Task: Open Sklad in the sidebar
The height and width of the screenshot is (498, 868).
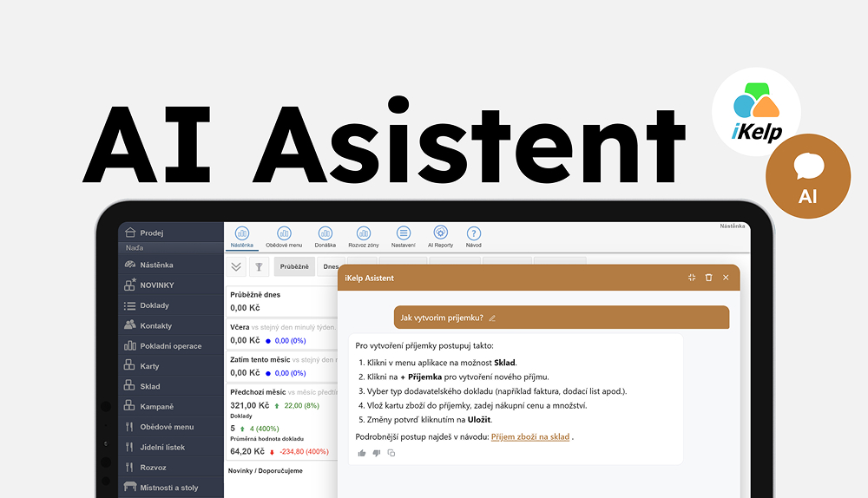Action: [x=170, y=386]
